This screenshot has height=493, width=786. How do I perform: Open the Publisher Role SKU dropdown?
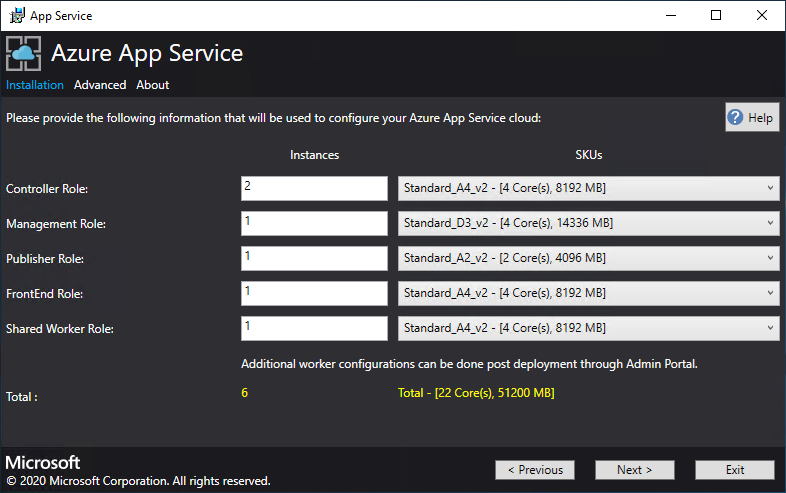[588, 258]
